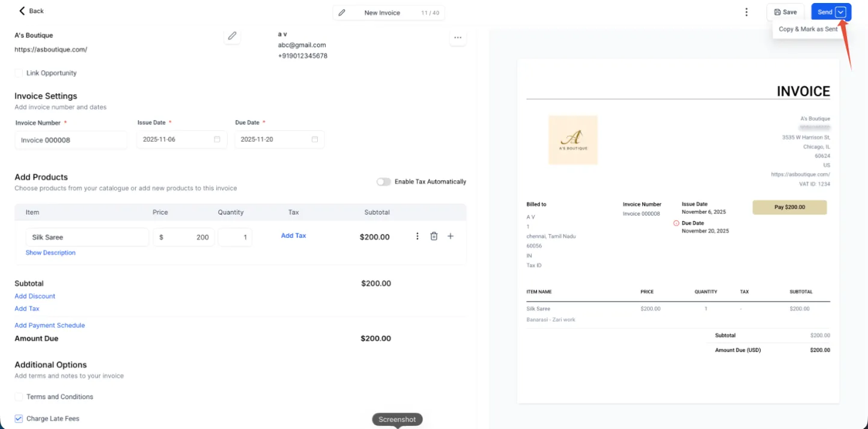Click the Back arrow icon
The image size is (868, 429).
(22, 11)
